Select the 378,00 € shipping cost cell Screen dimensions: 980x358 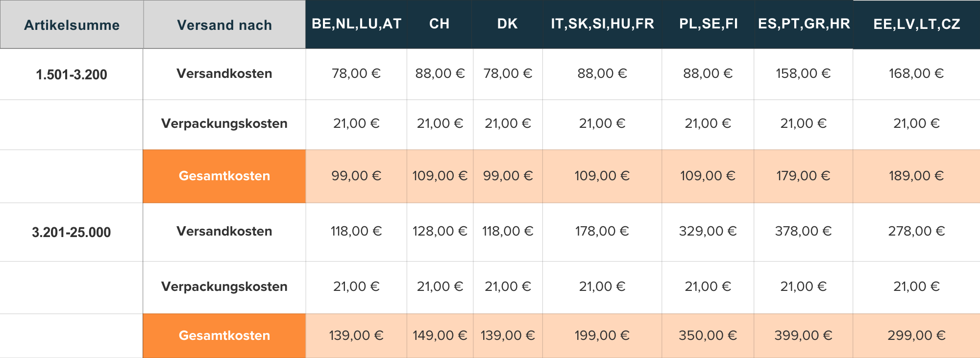(803, 231)
